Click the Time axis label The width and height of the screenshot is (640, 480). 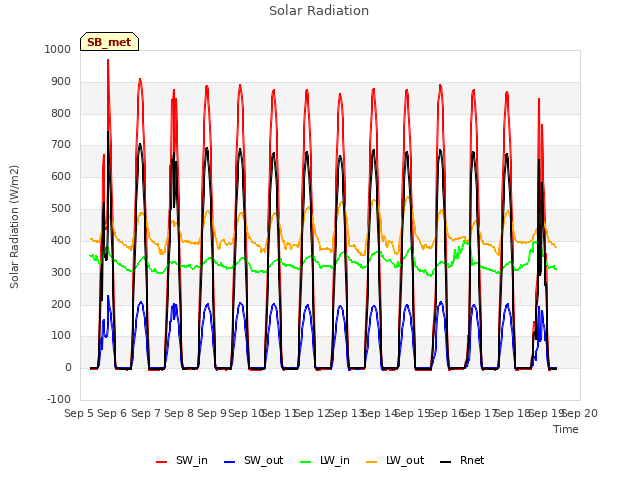click(x=566, y=429)
